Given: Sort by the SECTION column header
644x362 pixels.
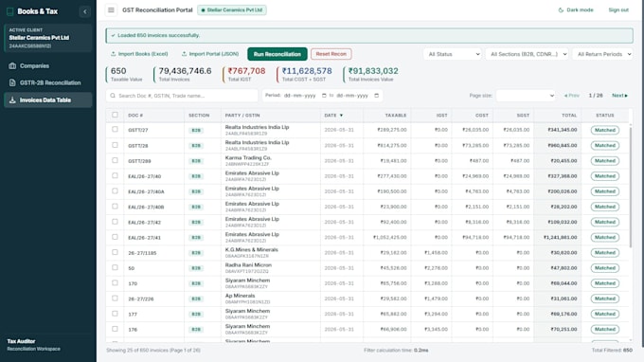Looking at the screenshot, I should (x=199, y=116).
